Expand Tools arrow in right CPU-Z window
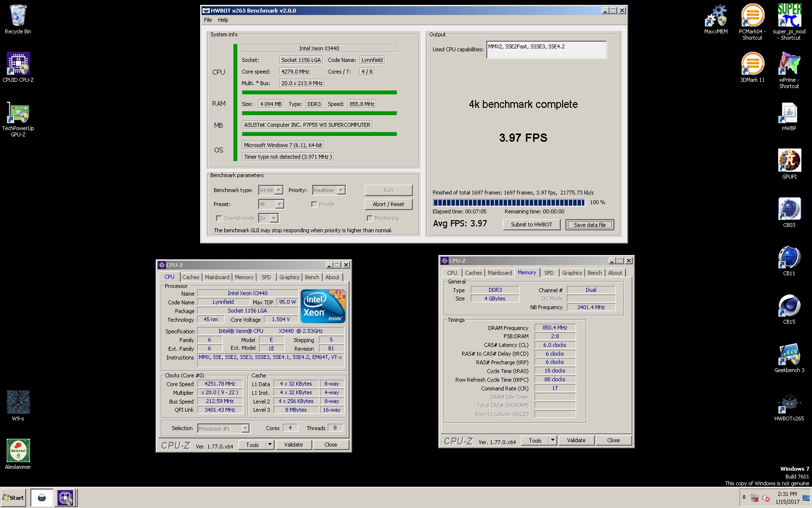The image size is (812, 508). tap(552, 440)
